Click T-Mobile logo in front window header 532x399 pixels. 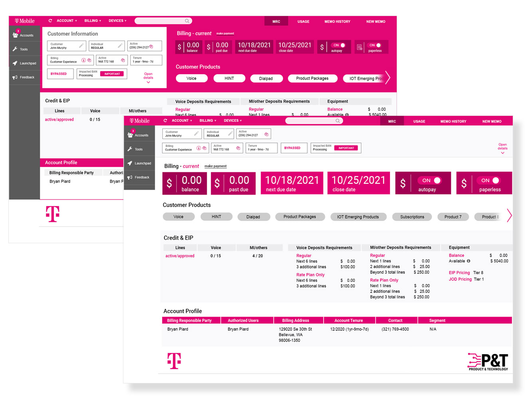139,121
